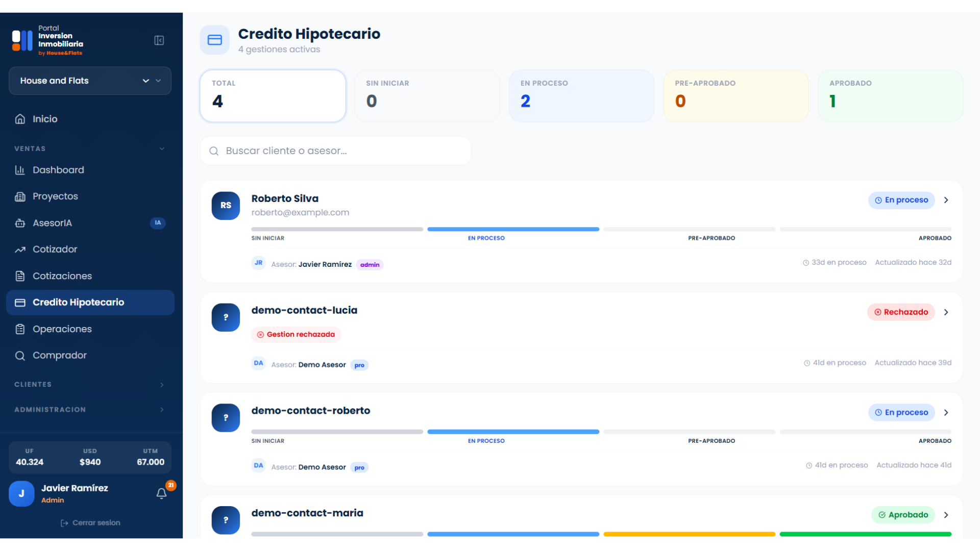Click Actualizado hace 41d text
980x551 pixels.
coord(914,465)
